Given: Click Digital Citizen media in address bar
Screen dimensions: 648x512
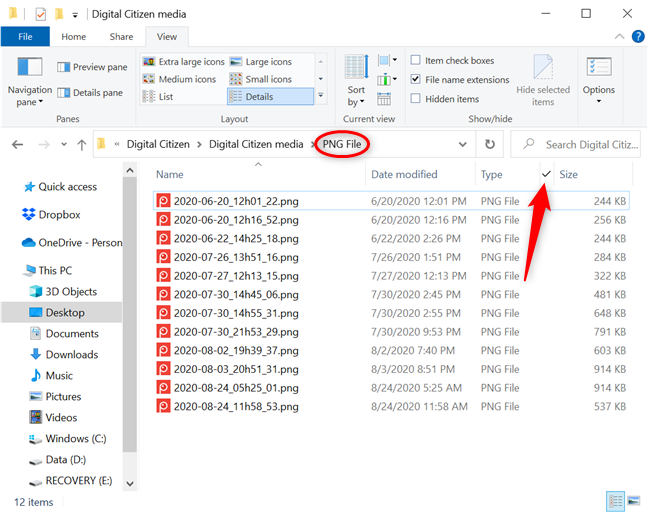Looking at the screenshot, I should click(x=256, y=144).
